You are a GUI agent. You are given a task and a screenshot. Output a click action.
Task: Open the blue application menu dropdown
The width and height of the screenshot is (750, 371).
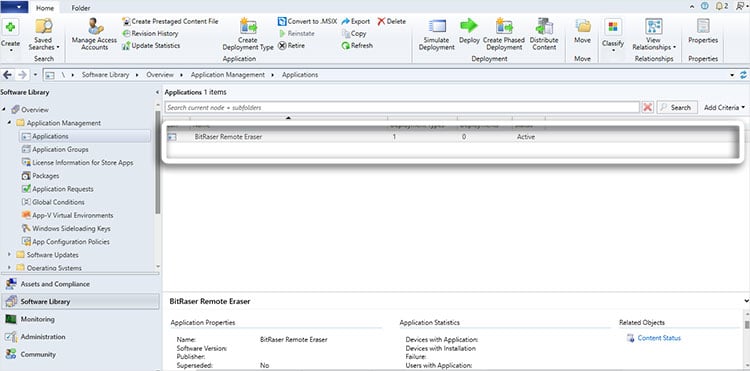tap(14, 7)
